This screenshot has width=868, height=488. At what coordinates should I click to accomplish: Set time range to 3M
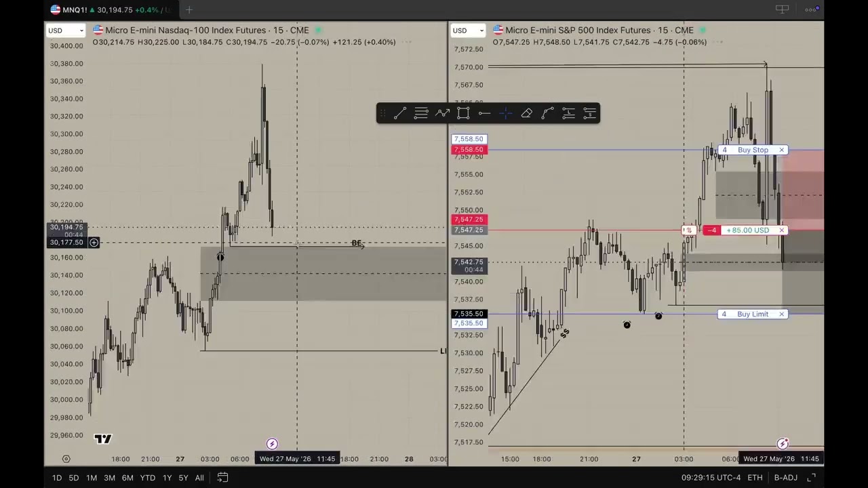pyautogui.click(x=109, y=478)
